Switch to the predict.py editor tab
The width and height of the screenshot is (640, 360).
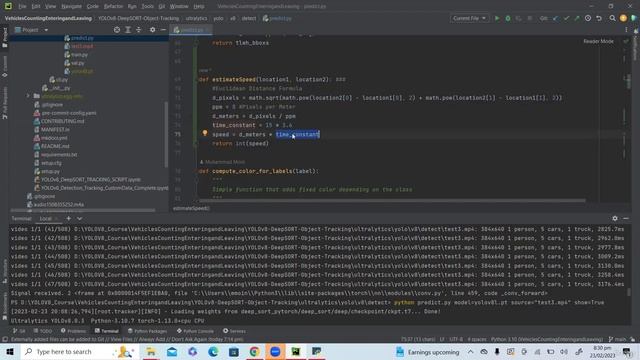pos(191,30)
